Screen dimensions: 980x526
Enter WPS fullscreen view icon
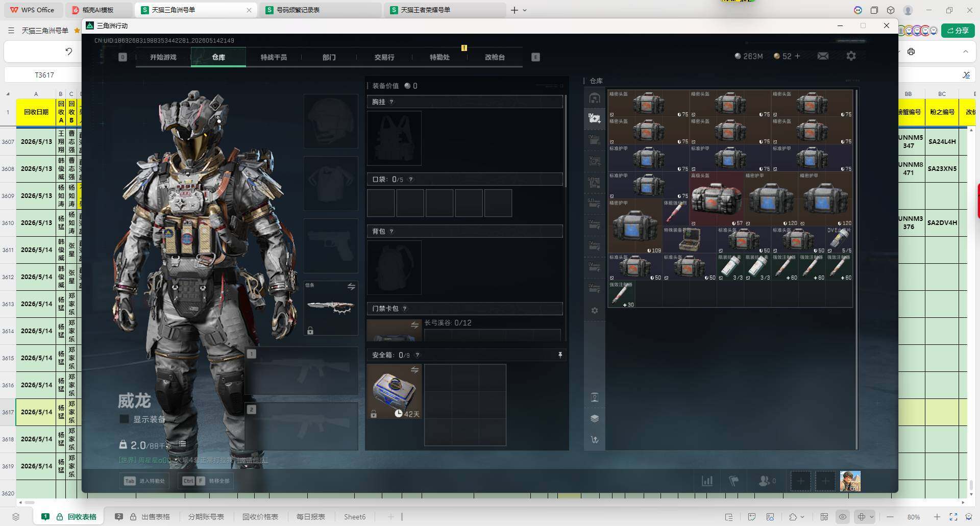click(x=953, y=517)
